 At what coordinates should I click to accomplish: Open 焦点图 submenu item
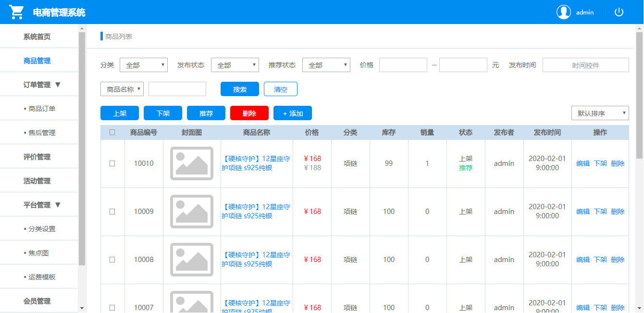pyautogui.click(x=39, y=252)
